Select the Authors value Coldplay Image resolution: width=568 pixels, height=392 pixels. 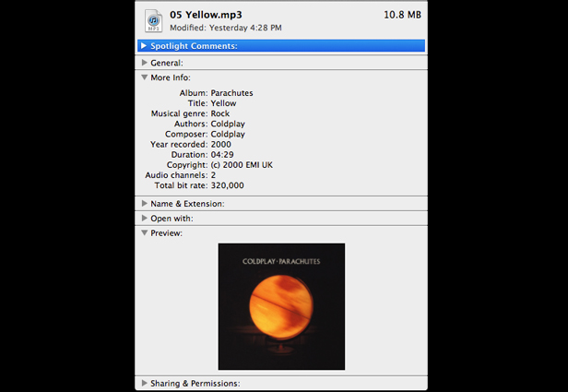coord(228,124)
